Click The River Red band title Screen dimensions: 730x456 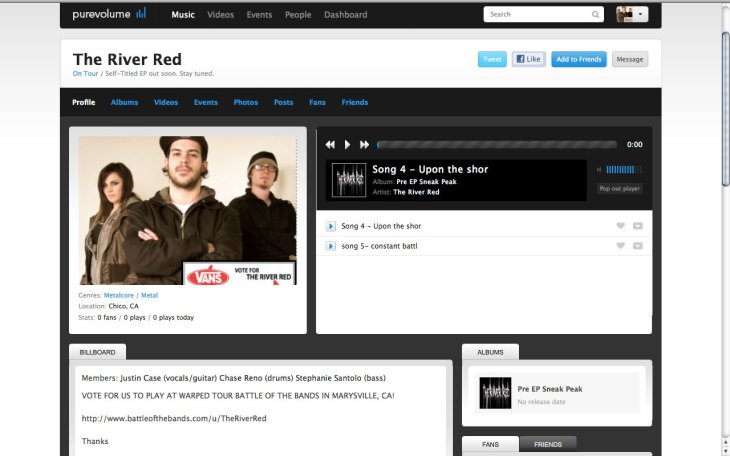(127, 59)
